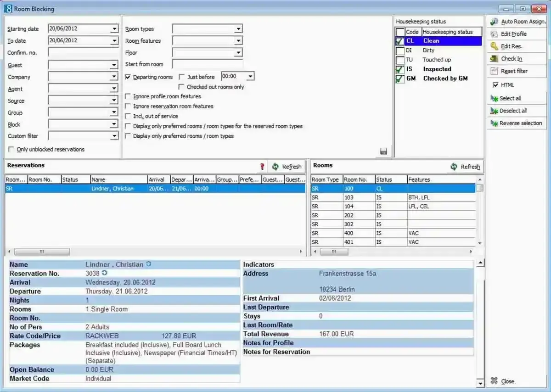Uncheck the GM Checked by GM status
This screenshot has width=551, height=392.
[x=400, y=78]
